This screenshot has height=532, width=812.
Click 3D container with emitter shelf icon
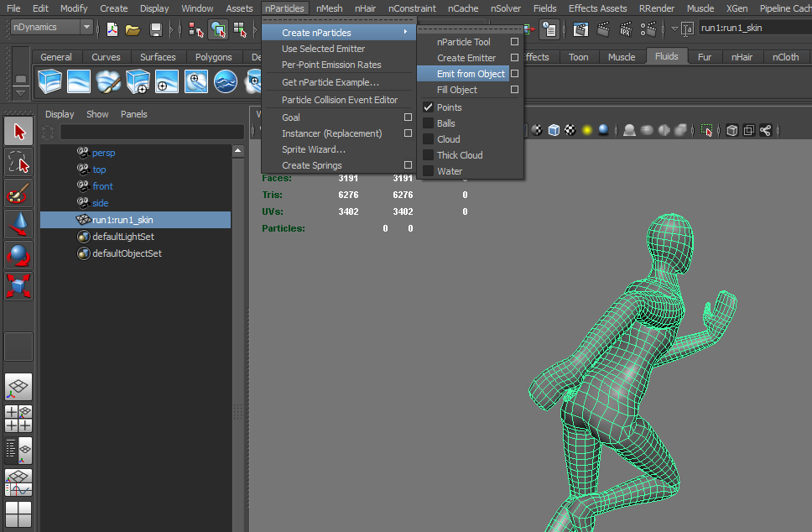pos(138,82)
